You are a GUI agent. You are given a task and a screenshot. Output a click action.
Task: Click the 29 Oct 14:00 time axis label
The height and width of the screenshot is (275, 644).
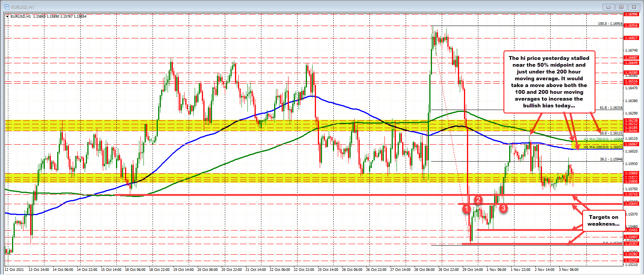click(473, 270)
